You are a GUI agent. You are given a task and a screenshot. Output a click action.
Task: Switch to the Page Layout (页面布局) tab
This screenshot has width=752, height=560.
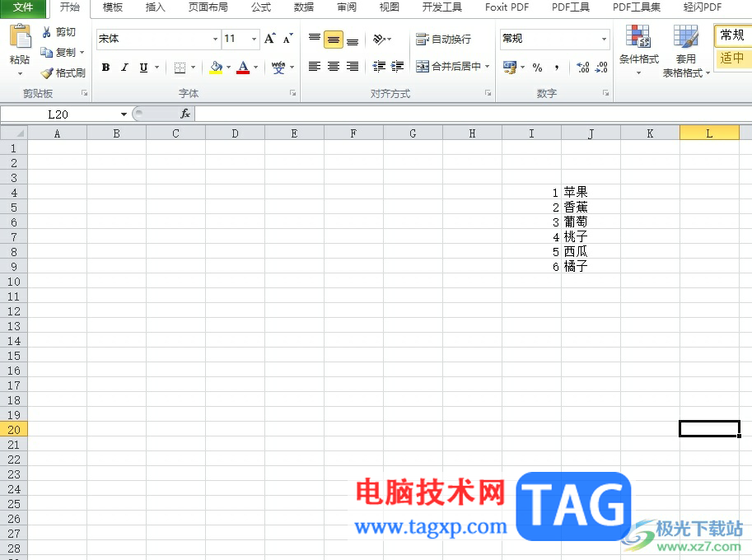208,7
